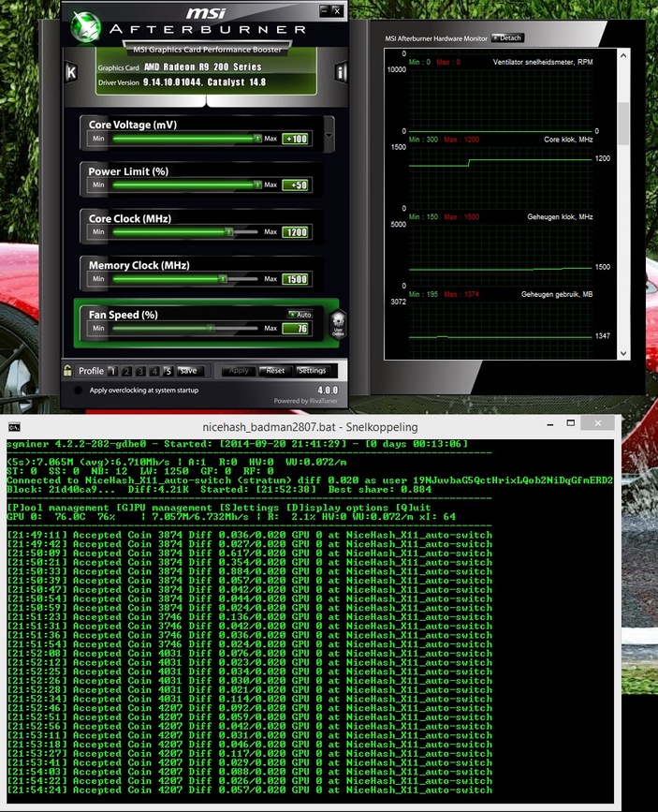Select profile slot 2
Viewport: 658px width, 812px height.
126,371
